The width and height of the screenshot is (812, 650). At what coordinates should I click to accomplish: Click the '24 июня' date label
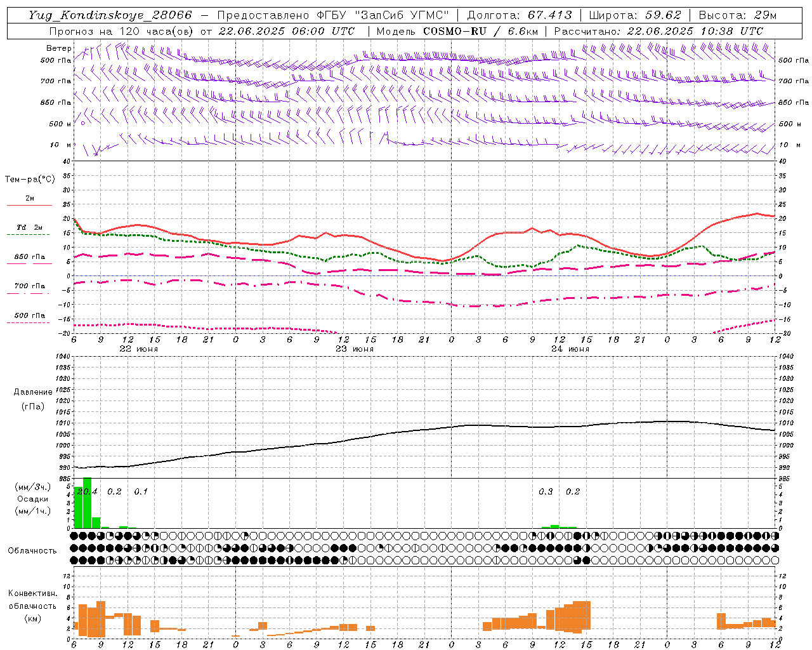coord(570,349)
